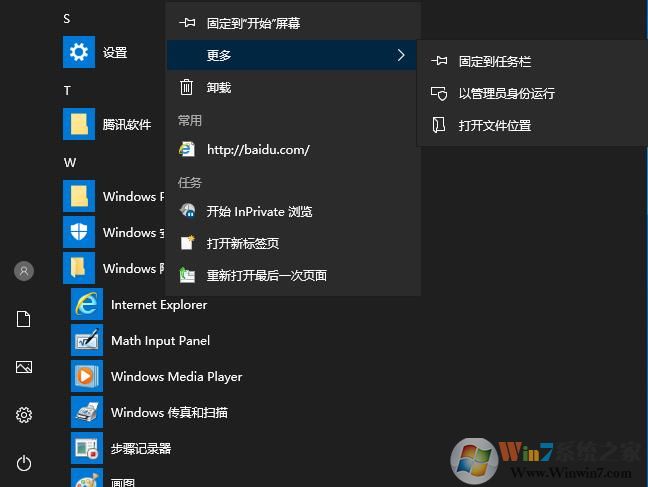This screenshot has width=648, height=487.
Task: Click the new tab page icon
Action: point(187,243)
